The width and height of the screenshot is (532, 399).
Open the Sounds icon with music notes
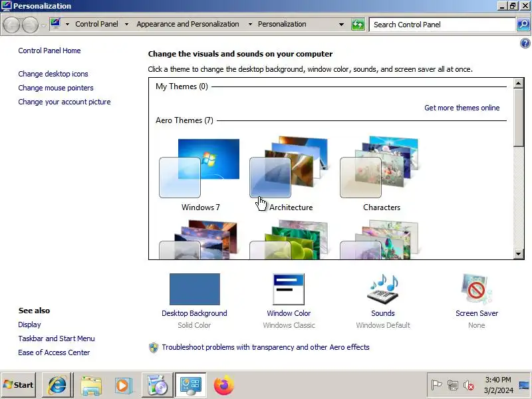(383, 289)
